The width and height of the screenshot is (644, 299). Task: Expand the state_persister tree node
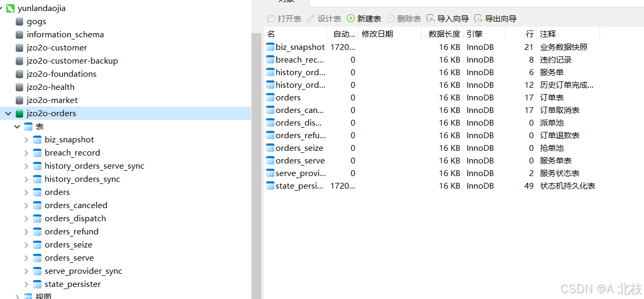click(x=27, y=284)
